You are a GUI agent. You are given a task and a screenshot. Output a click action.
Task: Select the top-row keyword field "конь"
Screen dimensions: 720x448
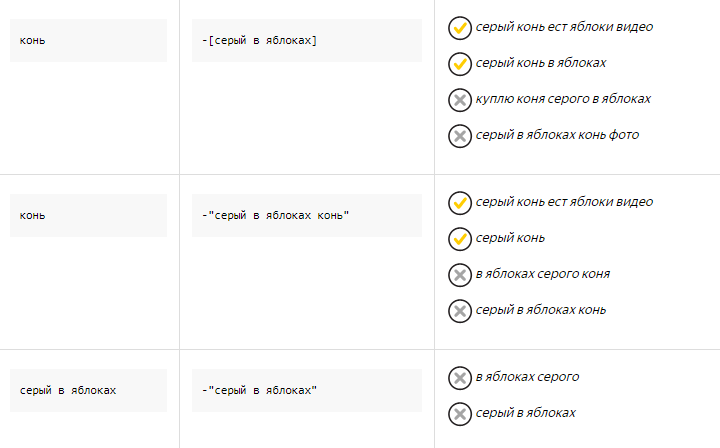coord(88,41)
